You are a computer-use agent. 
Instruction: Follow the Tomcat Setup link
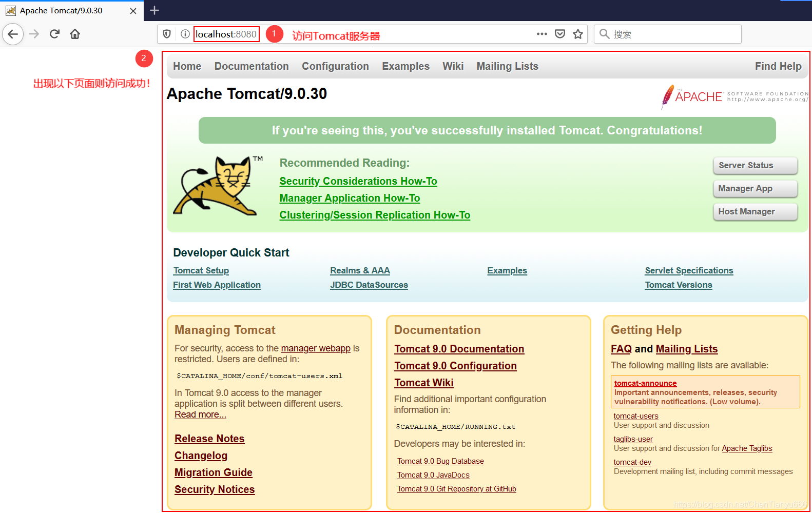(x=201, y=270)
